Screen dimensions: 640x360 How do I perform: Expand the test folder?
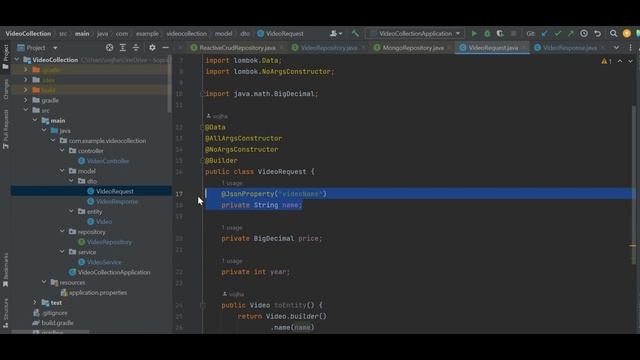[35, 302]
